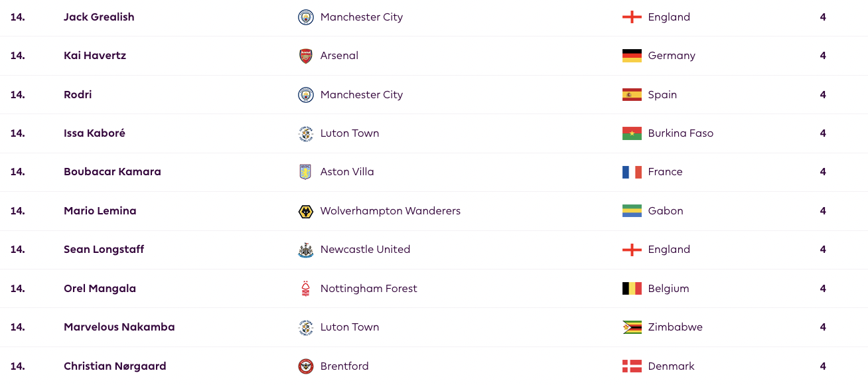Click the Zimbabwe flag icon
Viewport: 868px width, 385px height.
[x=632, y=327]
